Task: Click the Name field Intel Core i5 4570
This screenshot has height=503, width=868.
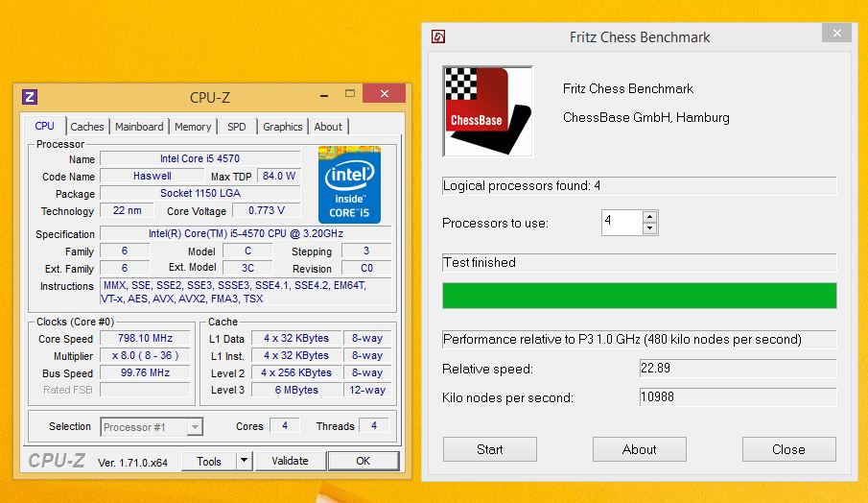Action: pos(199,158)
